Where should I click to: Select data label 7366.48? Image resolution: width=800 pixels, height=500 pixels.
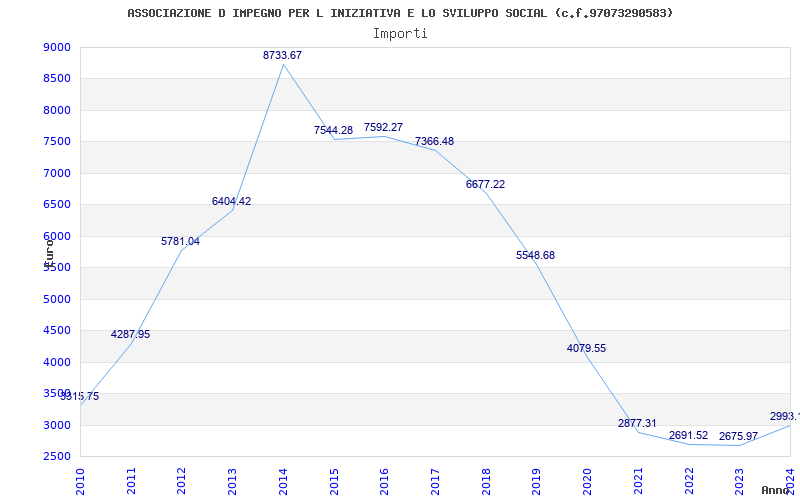click(434, 141)
